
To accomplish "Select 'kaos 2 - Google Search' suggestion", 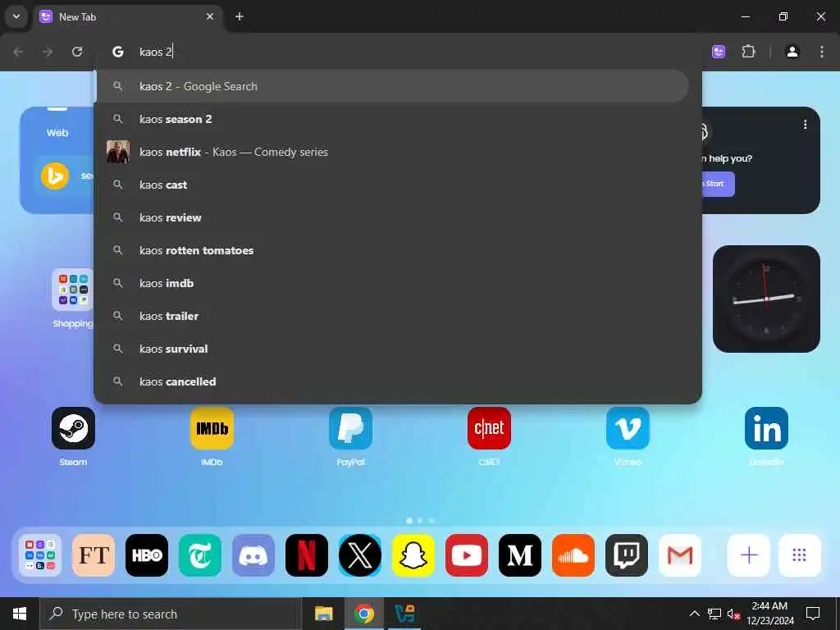I will [x=392, y=86].
